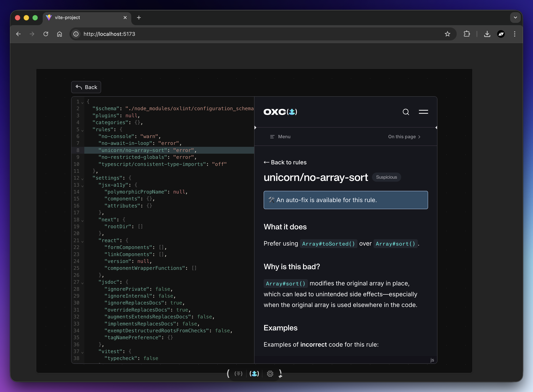The height and width of the screenshot is (392, 533).
Task: Open the hamburger menu in the OXC header
Action: click(423, 112)
